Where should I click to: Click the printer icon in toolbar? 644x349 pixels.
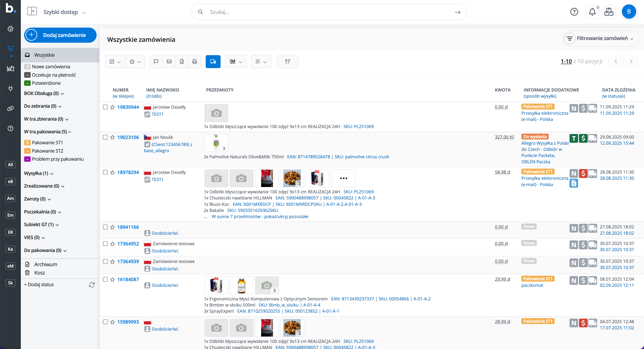(195, 62)
